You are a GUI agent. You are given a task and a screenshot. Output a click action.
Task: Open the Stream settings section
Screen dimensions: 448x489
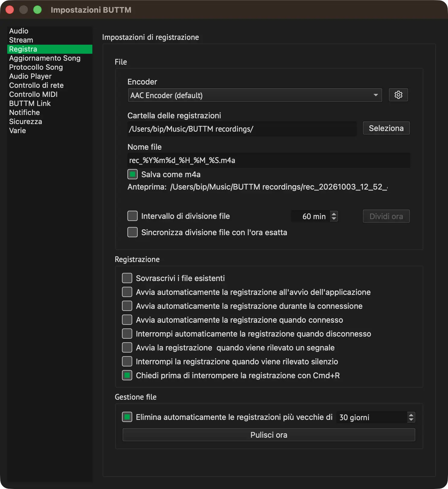[x=50, y=40]
